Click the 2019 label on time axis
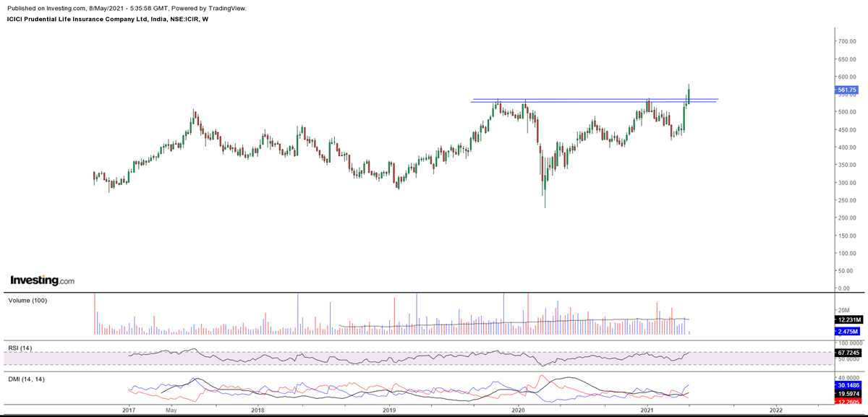This screenshot has height=417, width=868. click(389, 410)
